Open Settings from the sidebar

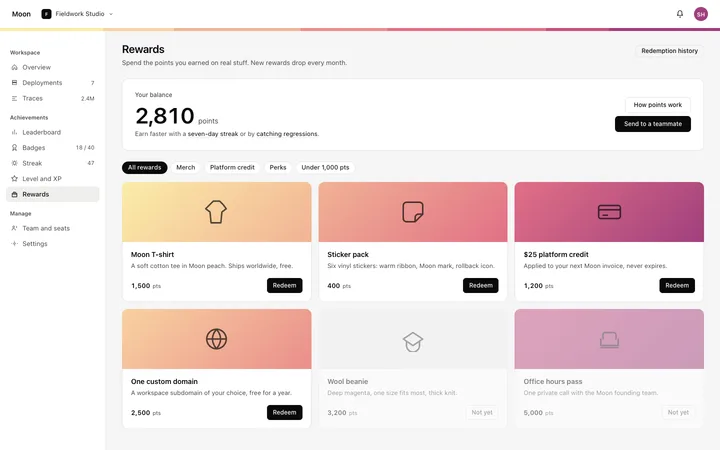tap(52, 244)
